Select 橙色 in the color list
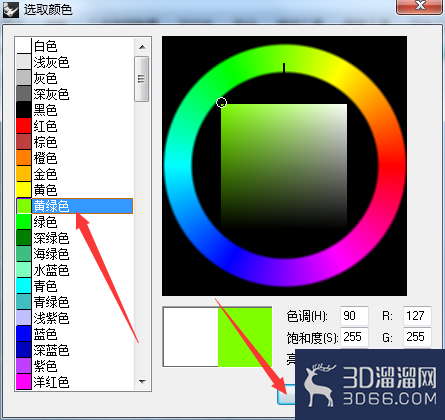Image resolution: width=445 pixels, height=420 pixels. click(x=75, y=158)
